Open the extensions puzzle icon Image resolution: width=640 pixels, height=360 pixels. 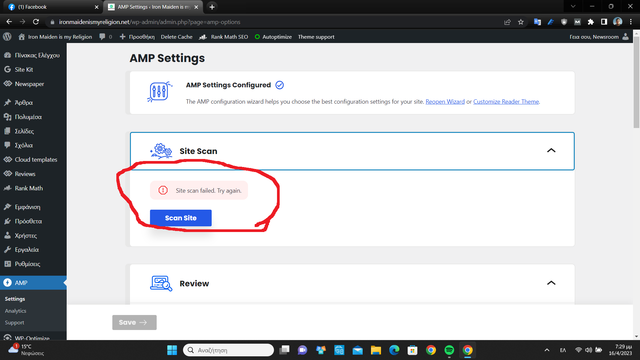tap(590, 22)
